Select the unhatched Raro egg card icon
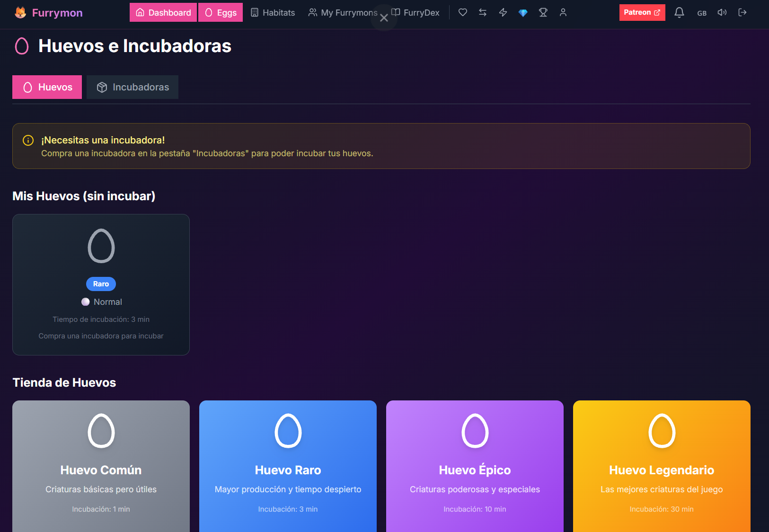769x532 pixels. [x=101, y=246]
